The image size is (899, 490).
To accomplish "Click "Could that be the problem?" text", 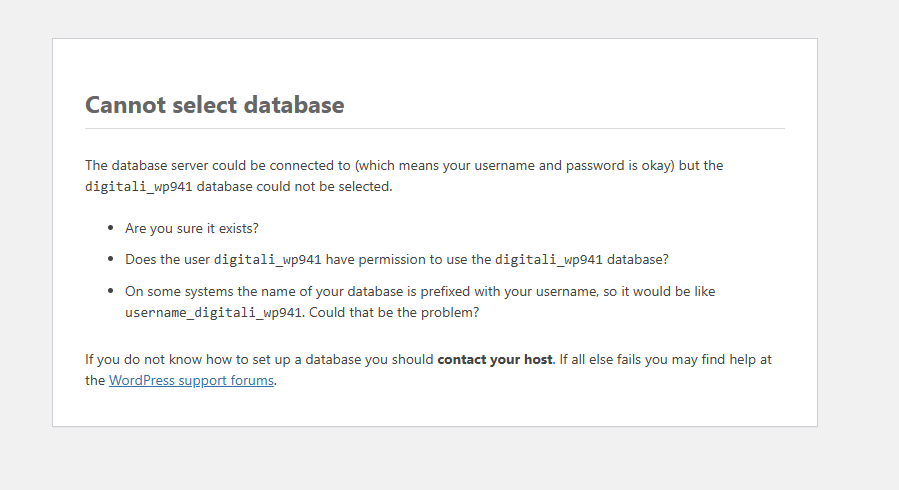I will (x=393, y=312).
